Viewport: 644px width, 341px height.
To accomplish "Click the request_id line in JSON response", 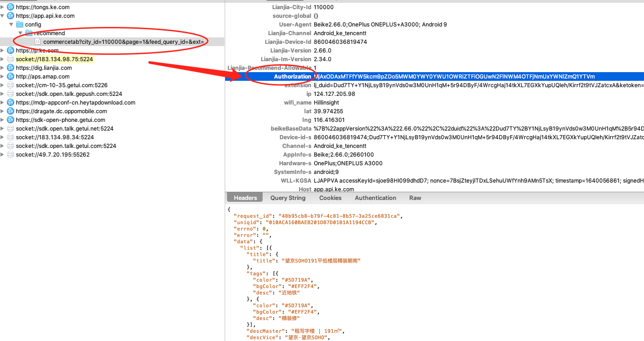I will point(318,216).
